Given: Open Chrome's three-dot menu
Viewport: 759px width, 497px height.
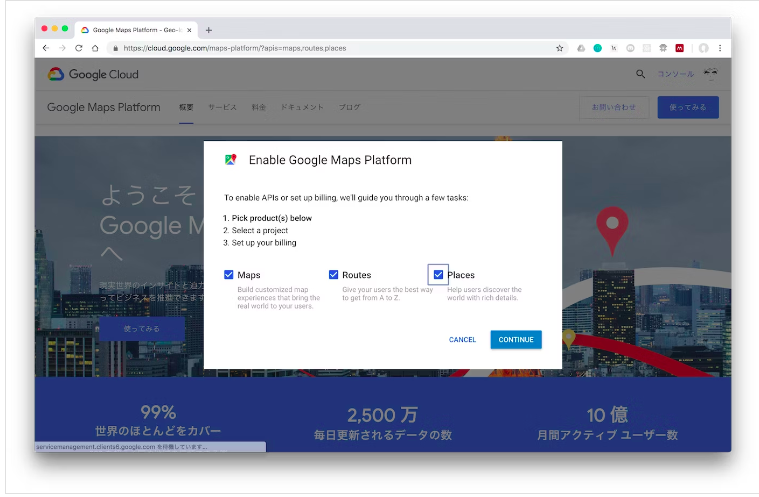Looking at the screenshot, I should (x=720, y=48).
